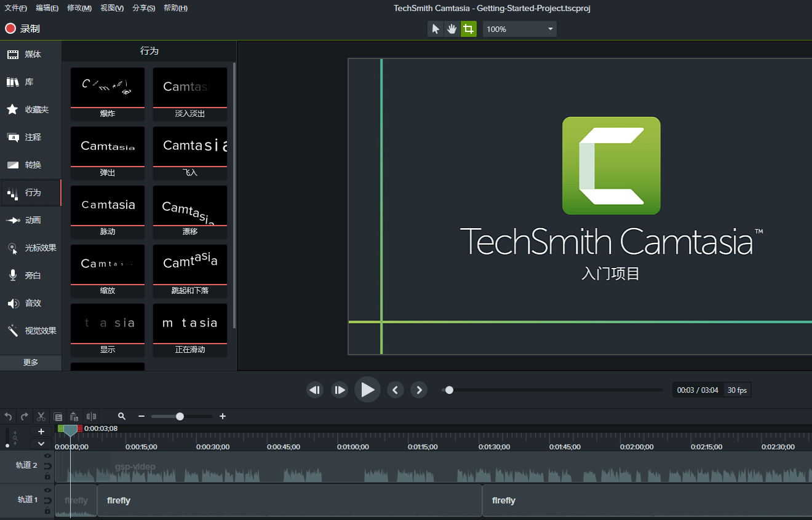The image size is (812, 520).
Task: Toggle the crop tool off
Action: 469,28
